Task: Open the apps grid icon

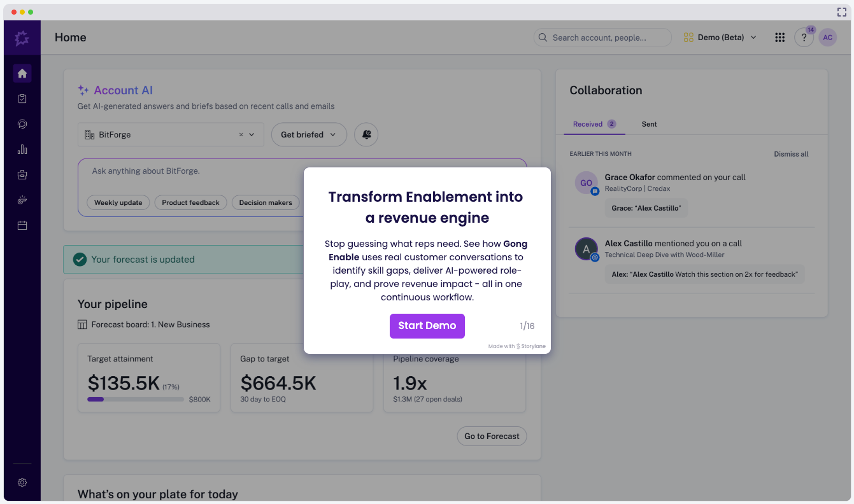Action: click(x=779, y=38)
